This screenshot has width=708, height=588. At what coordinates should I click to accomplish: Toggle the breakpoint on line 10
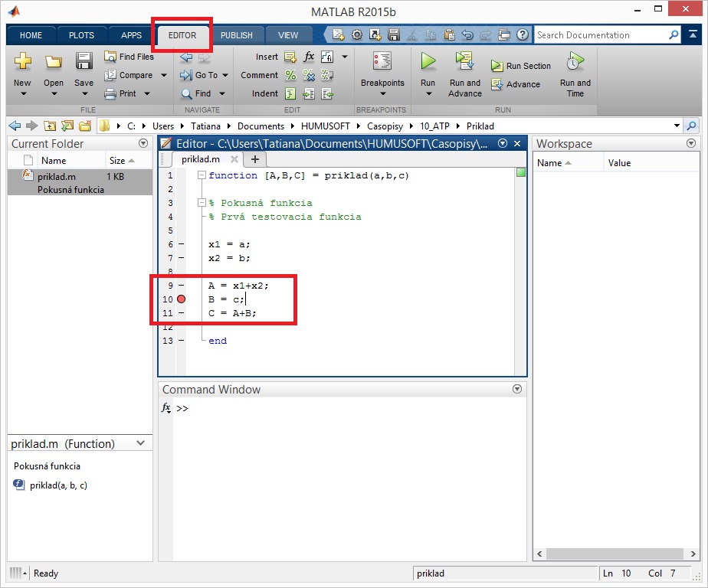pos(181,299)
